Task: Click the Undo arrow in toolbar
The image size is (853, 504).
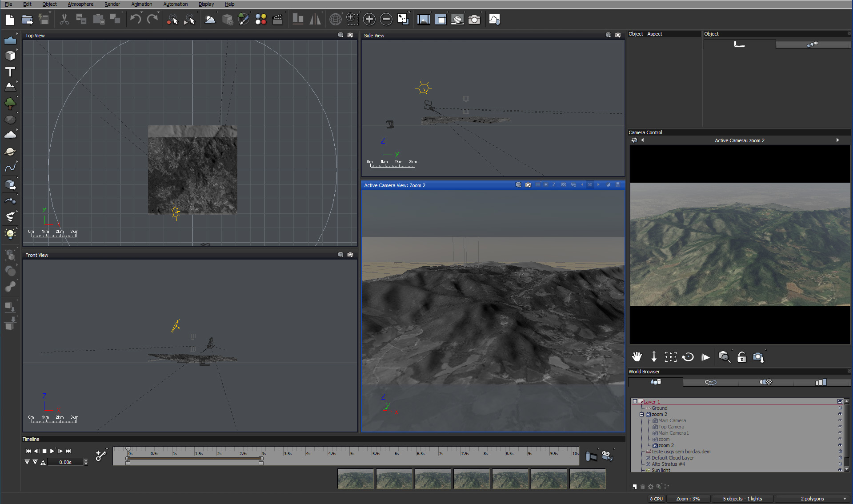Action: (136, 20)
